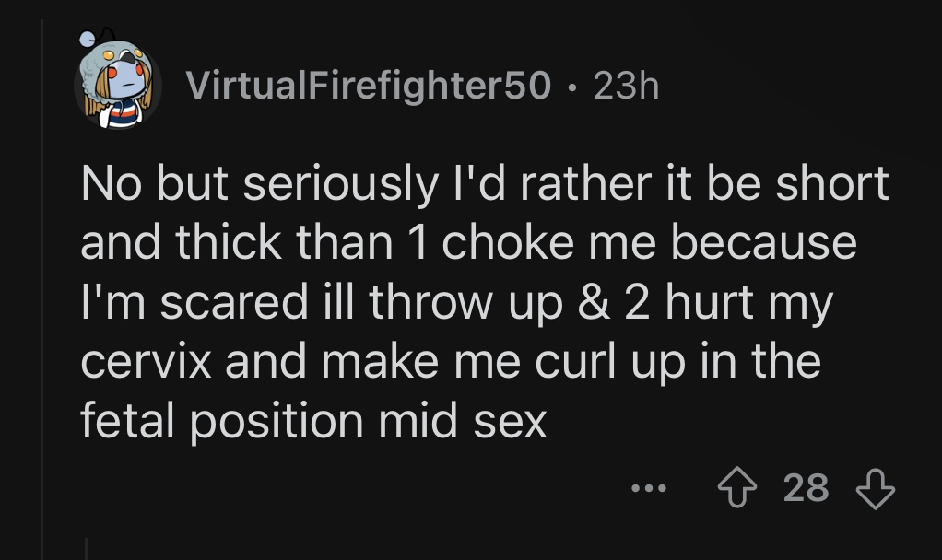Click the comment's first line starting 'No but seriously'
Image resolution: width=942 pixels, height=560 pixels.
click(x=484, y=183)
